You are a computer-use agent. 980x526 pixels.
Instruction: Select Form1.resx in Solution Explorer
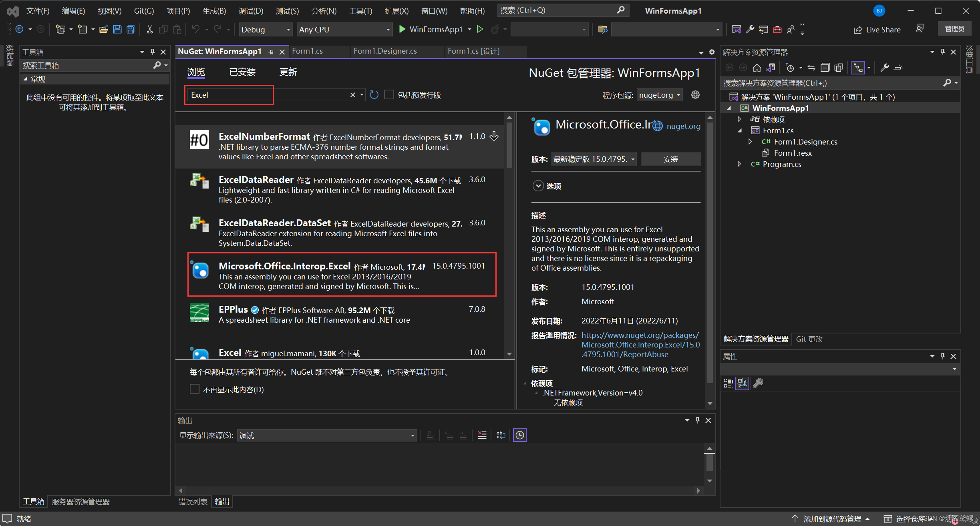[x=793, y=153]
